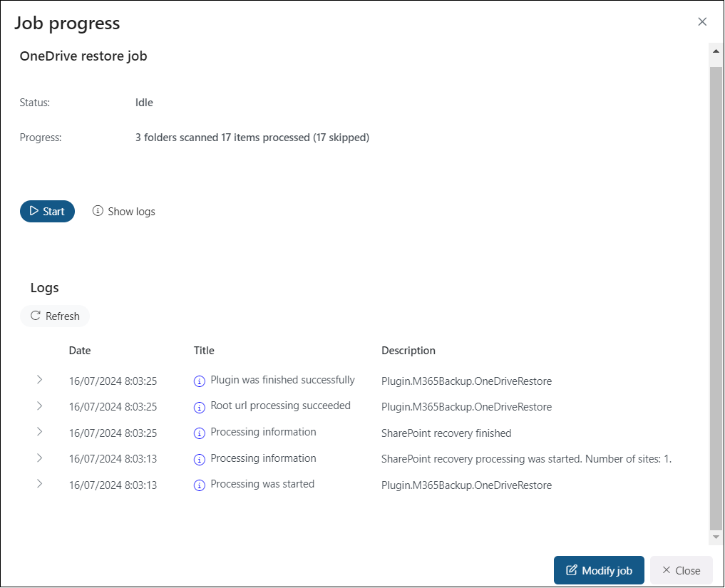Click the Title column header

coord(204,351)
